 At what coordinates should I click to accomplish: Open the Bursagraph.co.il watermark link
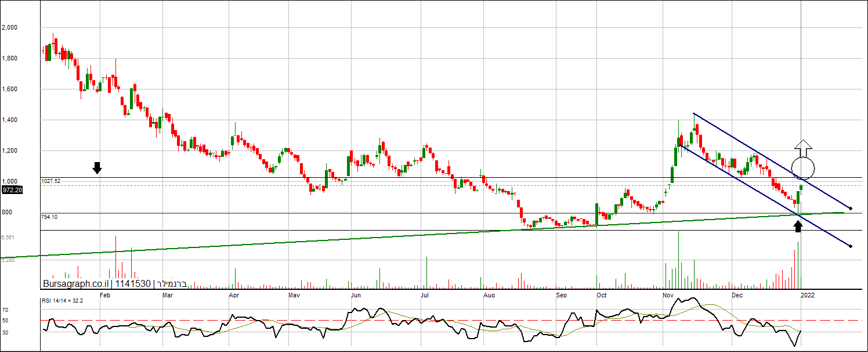[x=75, y=284]
